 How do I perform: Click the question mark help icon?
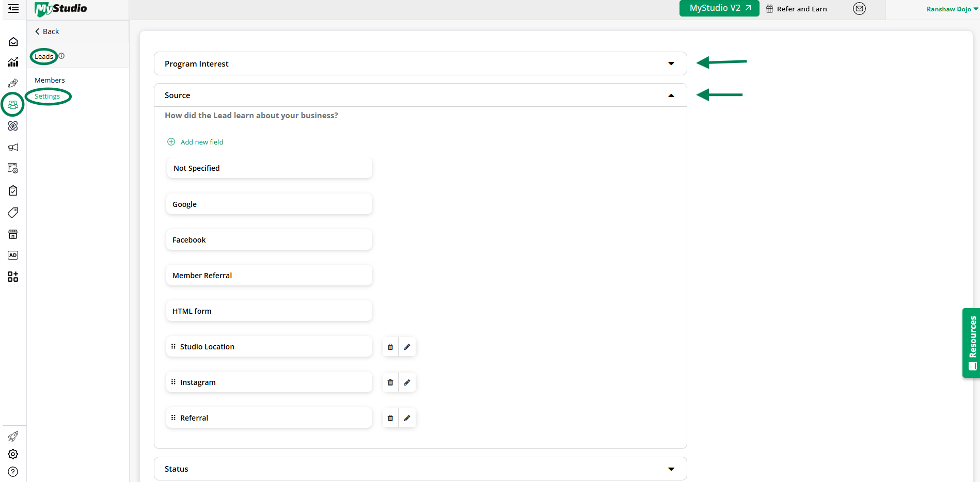coord(13,471)
